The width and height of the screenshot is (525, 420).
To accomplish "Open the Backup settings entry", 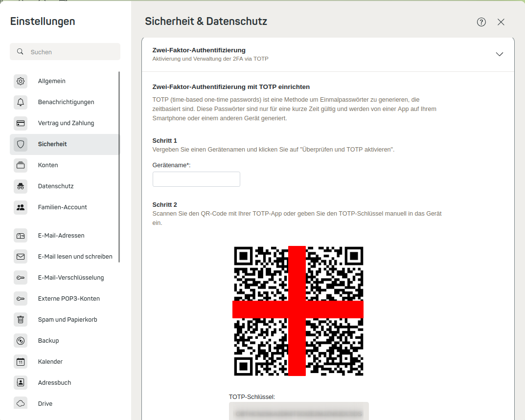I will tap(65, 341).
